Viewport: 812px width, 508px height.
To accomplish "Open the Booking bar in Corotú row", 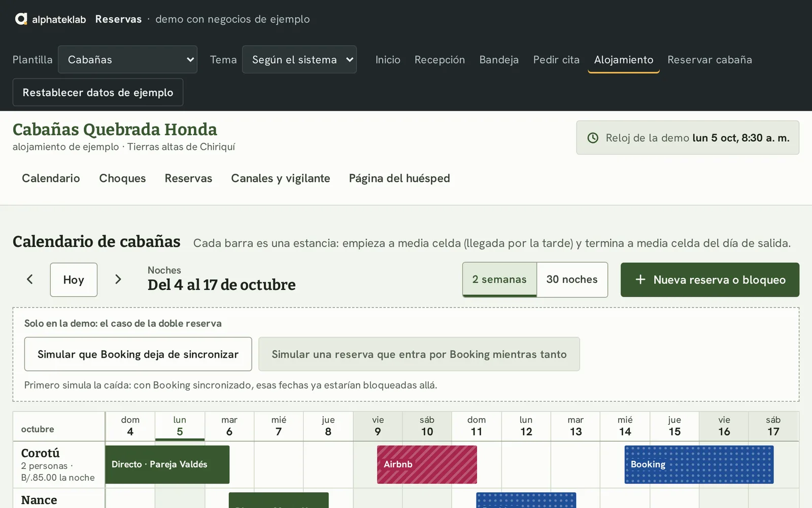I will pos(699,464).
